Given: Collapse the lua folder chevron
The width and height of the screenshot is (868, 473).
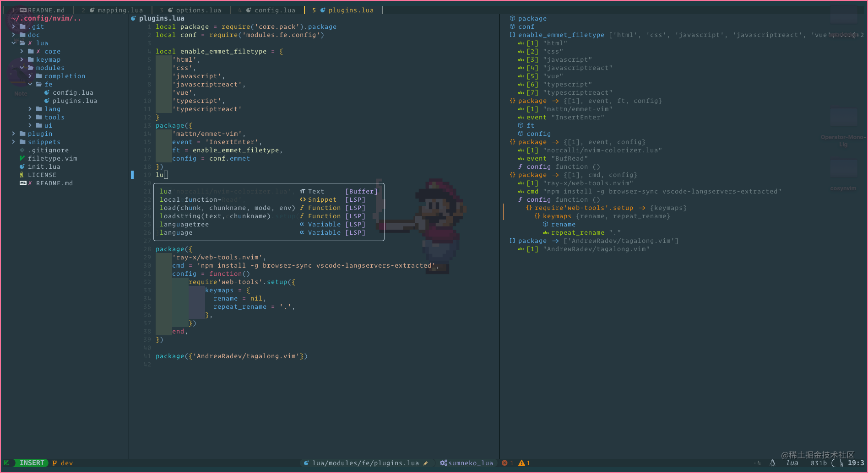Looking at the screenshot, I should [x=13, y=43].
